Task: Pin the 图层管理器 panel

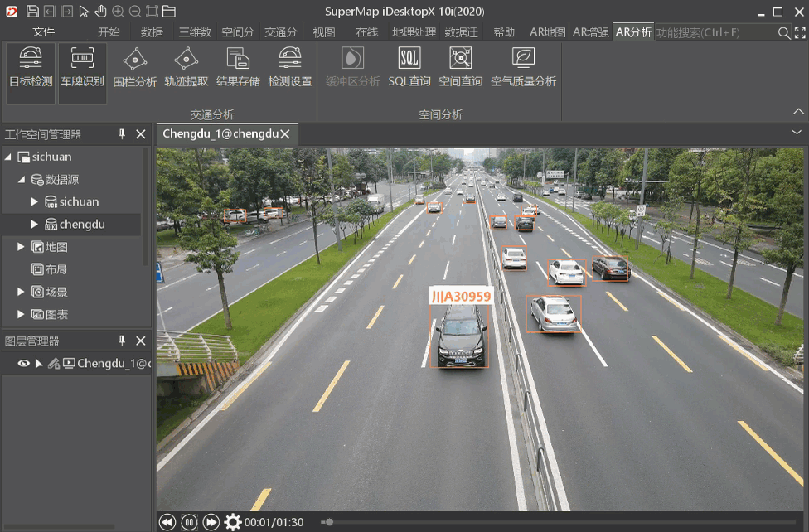Action: [123, 341]
